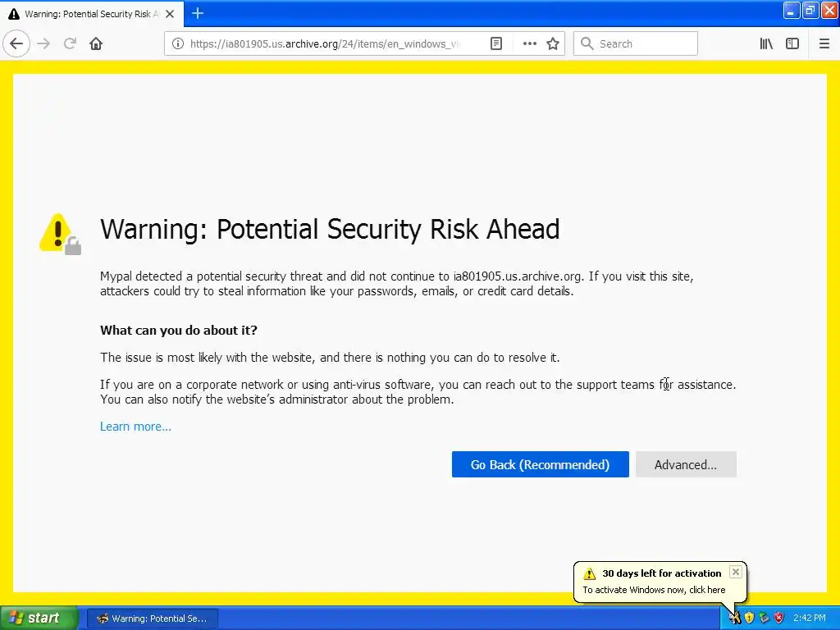Open page actions three-dot menu
This screenshot has height=630, width=840.
click(529, 44)
